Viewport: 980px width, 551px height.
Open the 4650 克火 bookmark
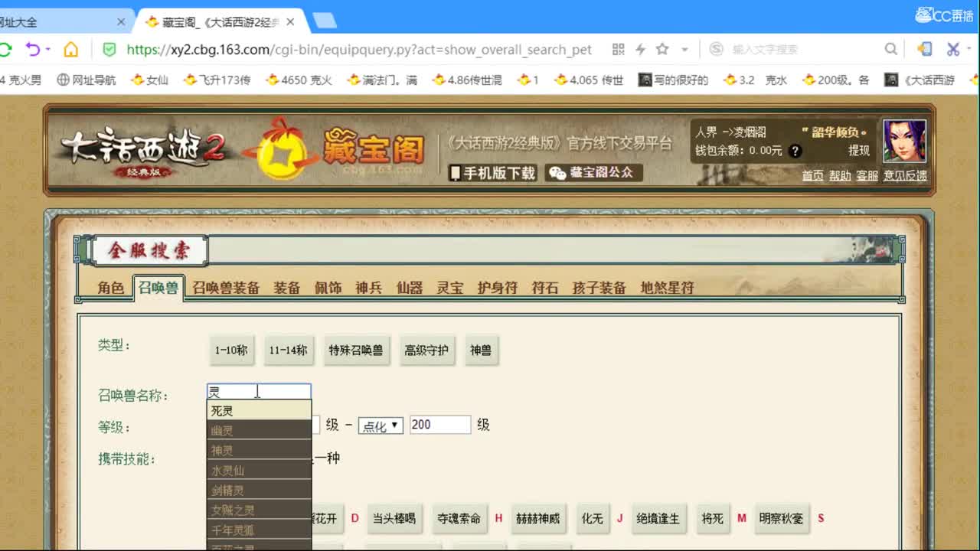(299, 80)
